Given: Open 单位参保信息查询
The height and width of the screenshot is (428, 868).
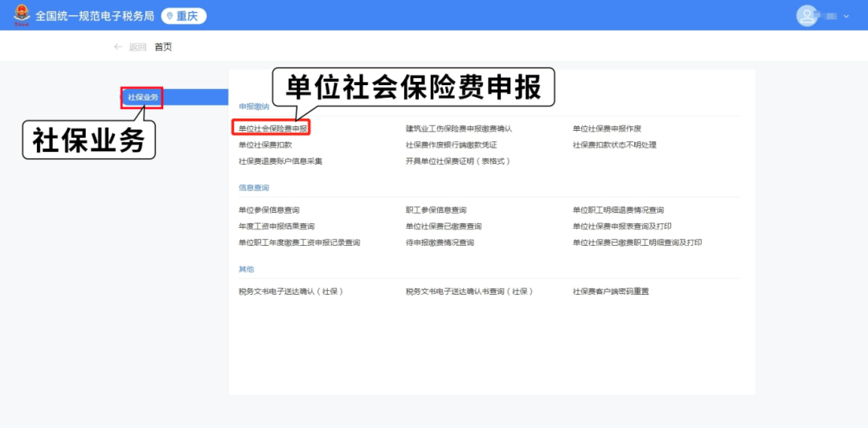Looking at the screenshot, I should pos(269,210).
